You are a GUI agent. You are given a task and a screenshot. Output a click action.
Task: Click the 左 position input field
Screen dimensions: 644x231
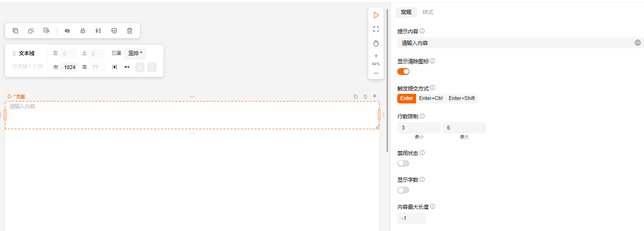[68, 54]
